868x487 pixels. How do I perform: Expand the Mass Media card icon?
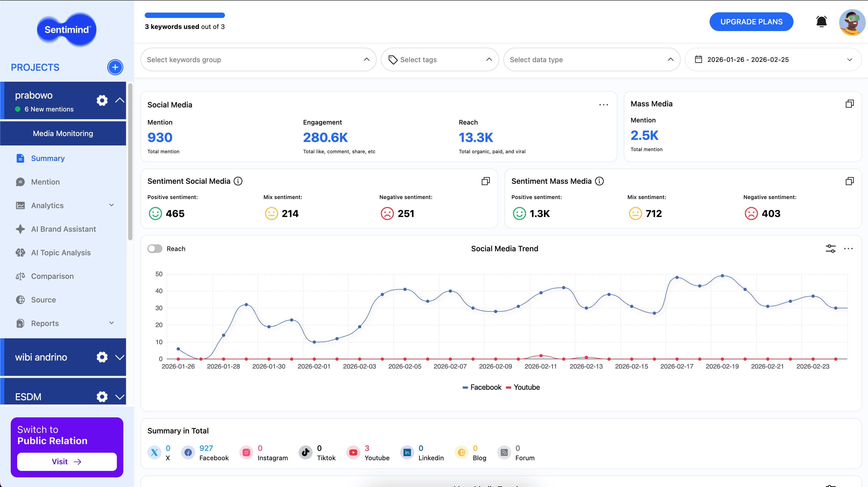tap(850, 104)
